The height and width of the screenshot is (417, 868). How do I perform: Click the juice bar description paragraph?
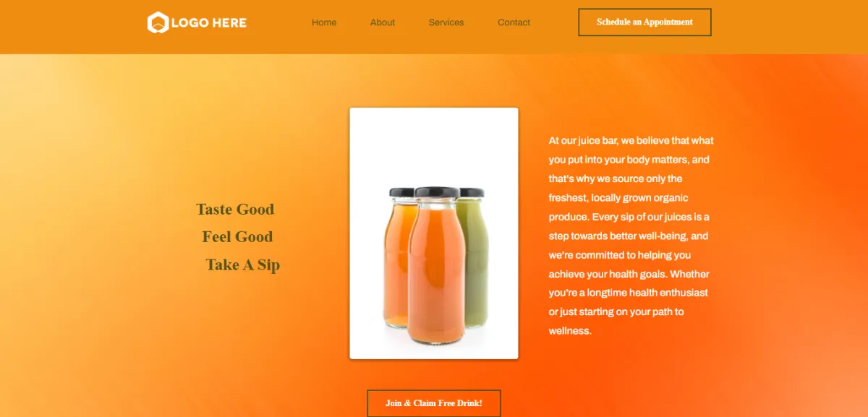[631, 236]
